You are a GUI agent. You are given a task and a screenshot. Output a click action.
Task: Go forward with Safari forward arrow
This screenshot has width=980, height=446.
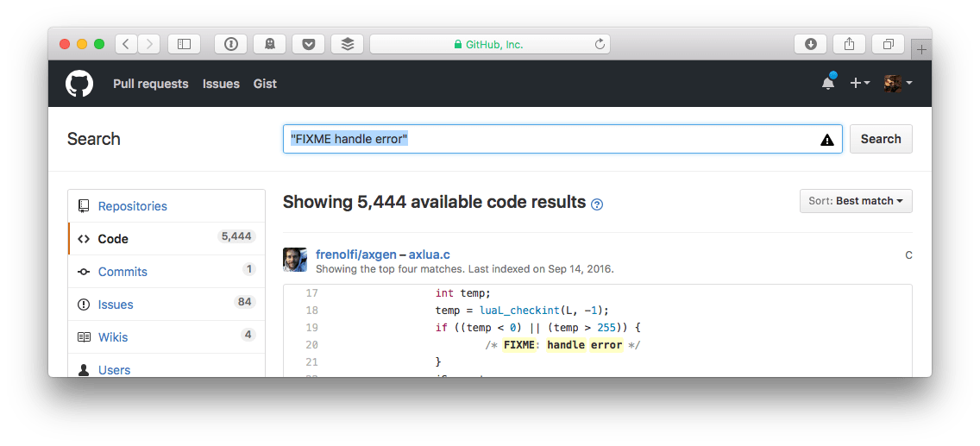tap(148, 44)
